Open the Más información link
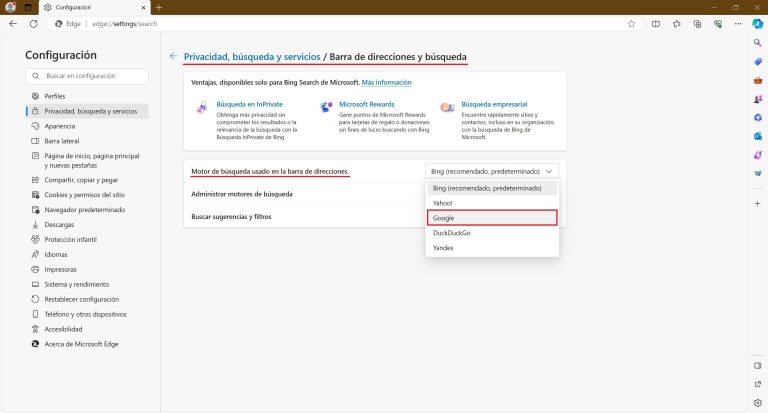Image resolution: width=768 pixels, height=413 pixels. [386, 82]
